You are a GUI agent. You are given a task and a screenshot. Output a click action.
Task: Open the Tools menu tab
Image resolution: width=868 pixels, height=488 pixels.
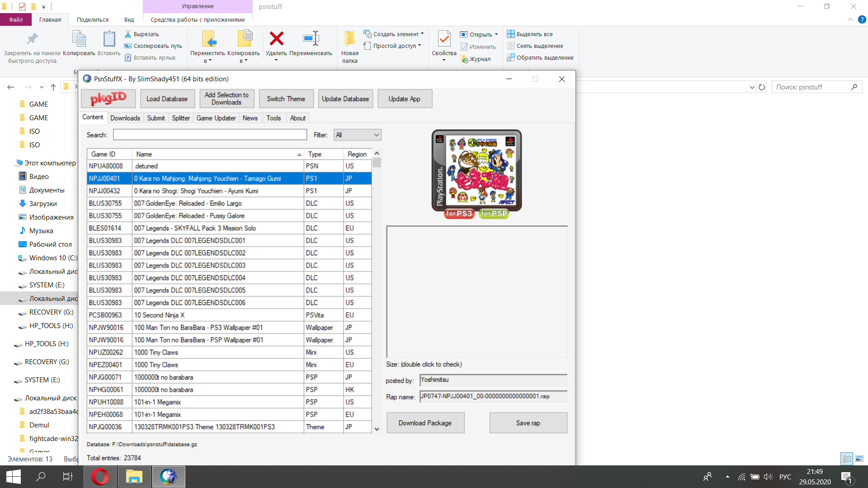click(x=274, y=117)
